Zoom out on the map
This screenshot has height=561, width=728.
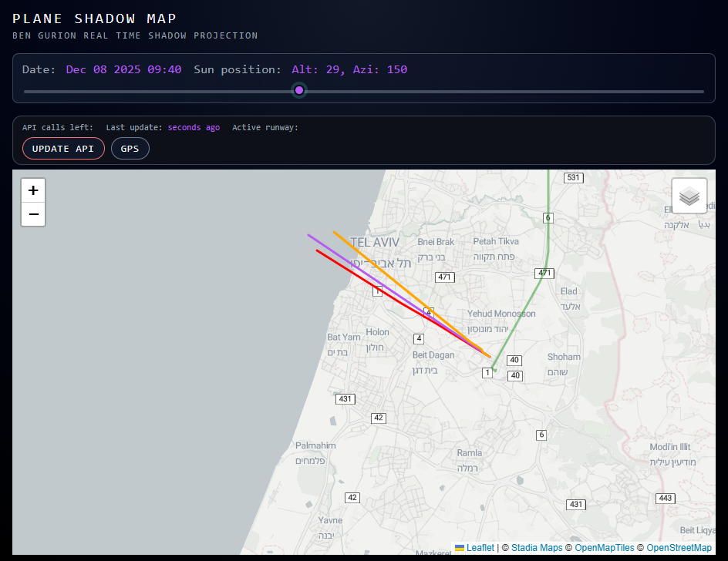coord(33,214)
